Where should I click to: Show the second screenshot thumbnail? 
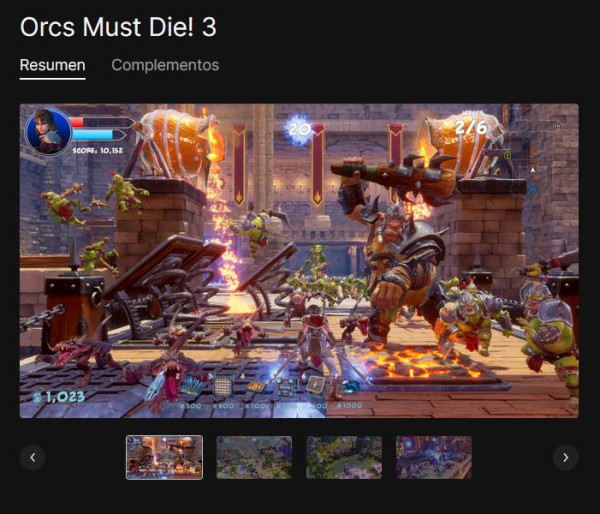(254, 457)
